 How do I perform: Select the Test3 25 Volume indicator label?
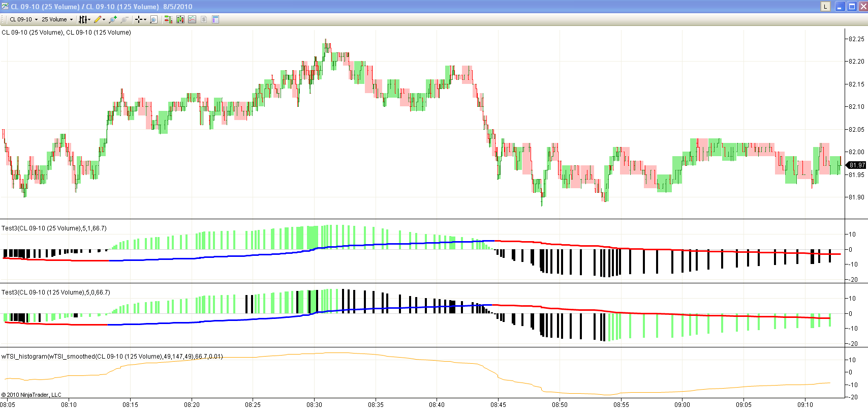coord(54,228)
